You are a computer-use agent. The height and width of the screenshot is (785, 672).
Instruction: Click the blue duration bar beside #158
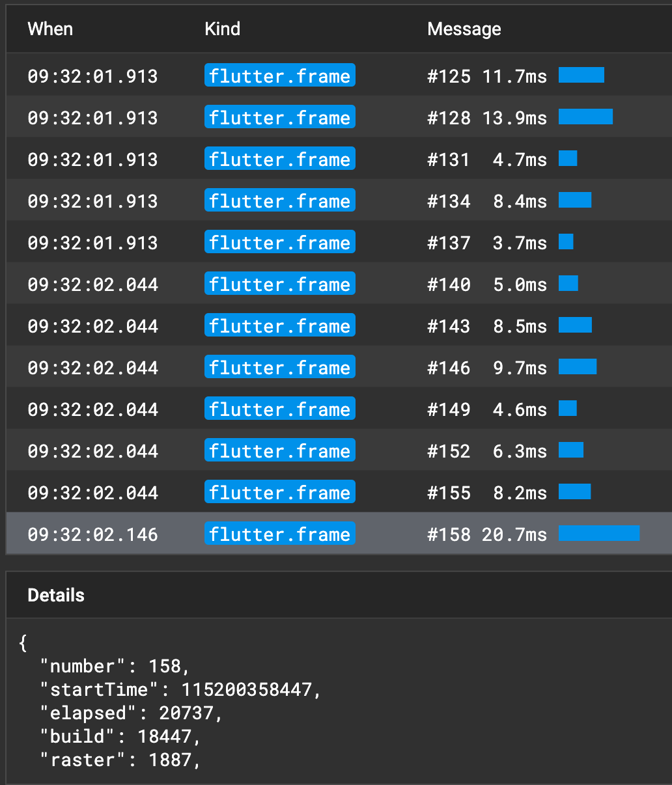(598, 533)
